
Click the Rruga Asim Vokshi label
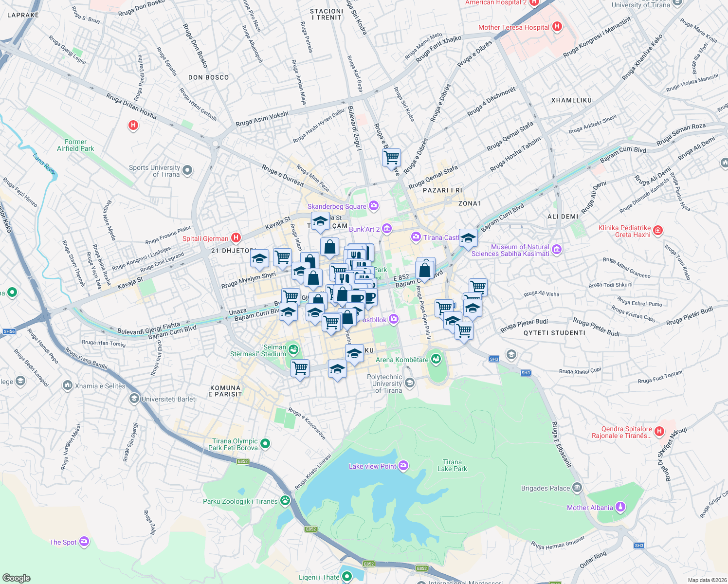tap(262, 119)
